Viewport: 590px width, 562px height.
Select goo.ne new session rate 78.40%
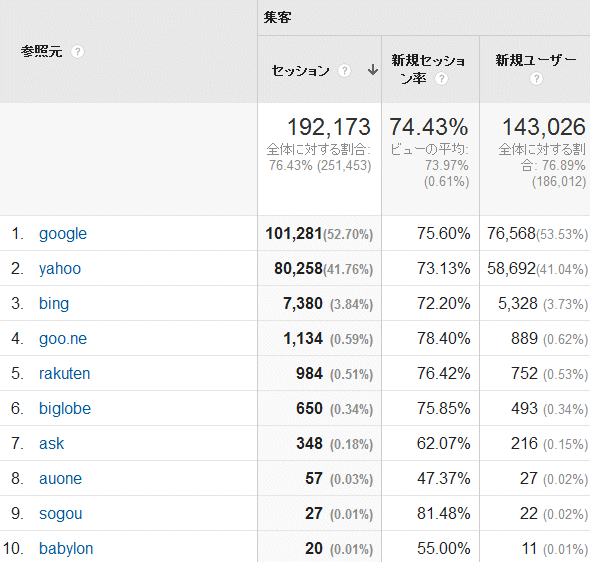pos(444,339)
